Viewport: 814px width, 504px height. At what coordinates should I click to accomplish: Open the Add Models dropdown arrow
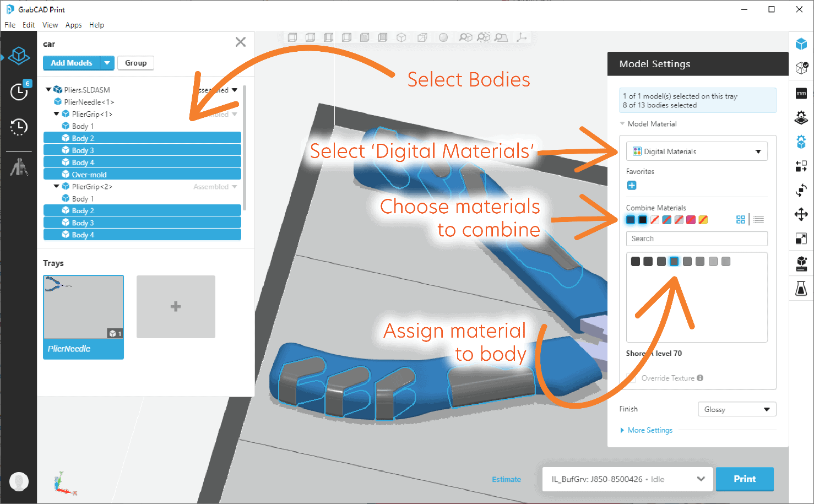click(x=107, y=63)
